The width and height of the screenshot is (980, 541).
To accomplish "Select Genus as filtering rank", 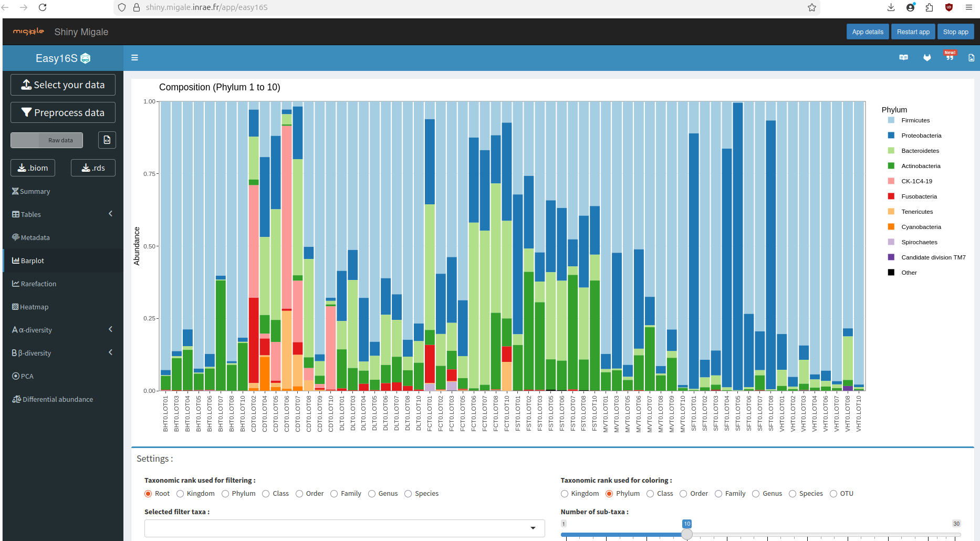I will click(x=372, y=494).
